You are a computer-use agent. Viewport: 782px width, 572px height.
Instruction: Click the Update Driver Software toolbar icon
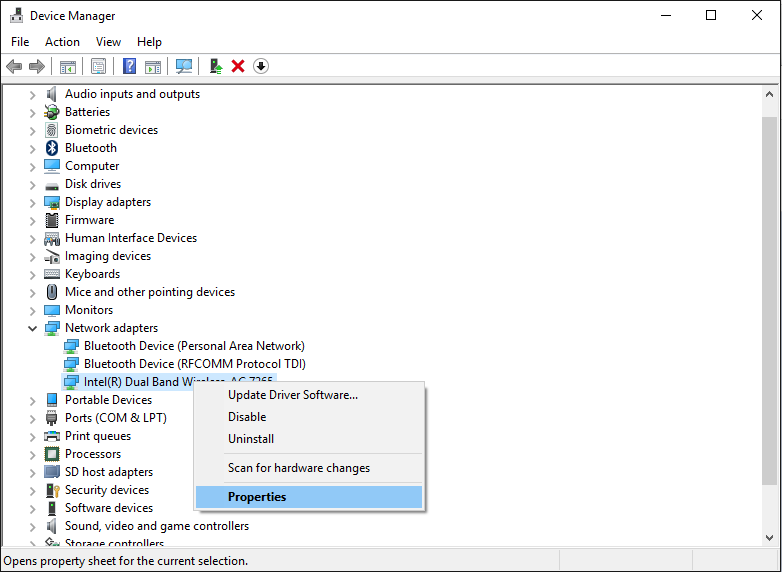[215, 66]
